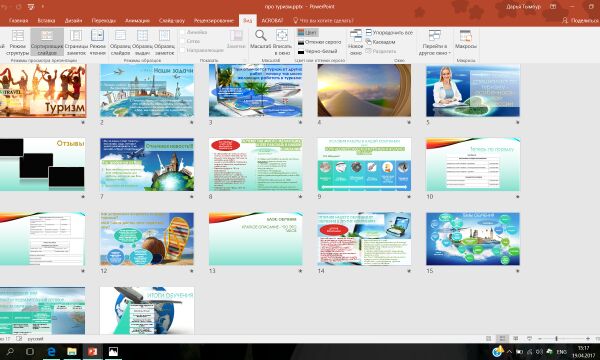Open the Transitions (Переходы) tab
This screenshot has width=600, height=360.
(103, 20)
